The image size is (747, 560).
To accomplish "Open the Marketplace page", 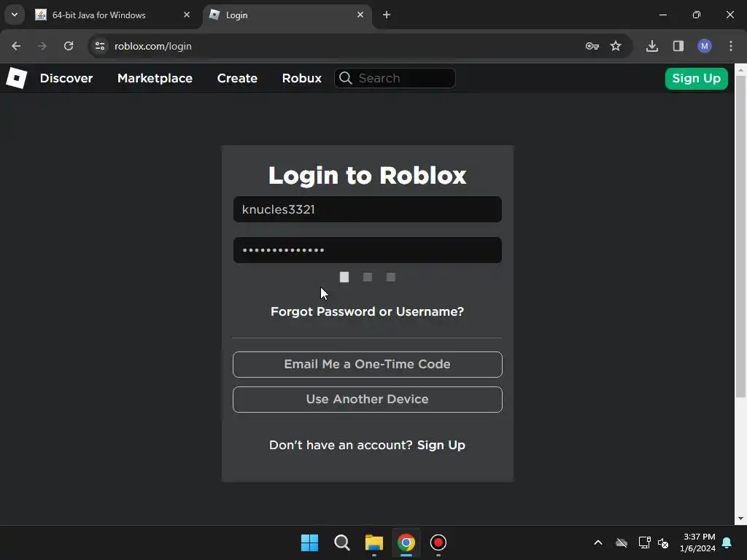I will tap(155, 78).
